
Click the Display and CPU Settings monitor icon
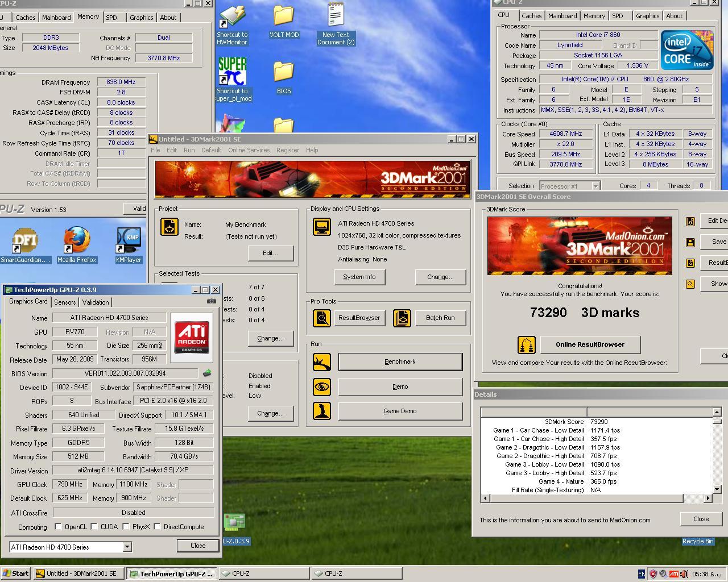[322, 227]
